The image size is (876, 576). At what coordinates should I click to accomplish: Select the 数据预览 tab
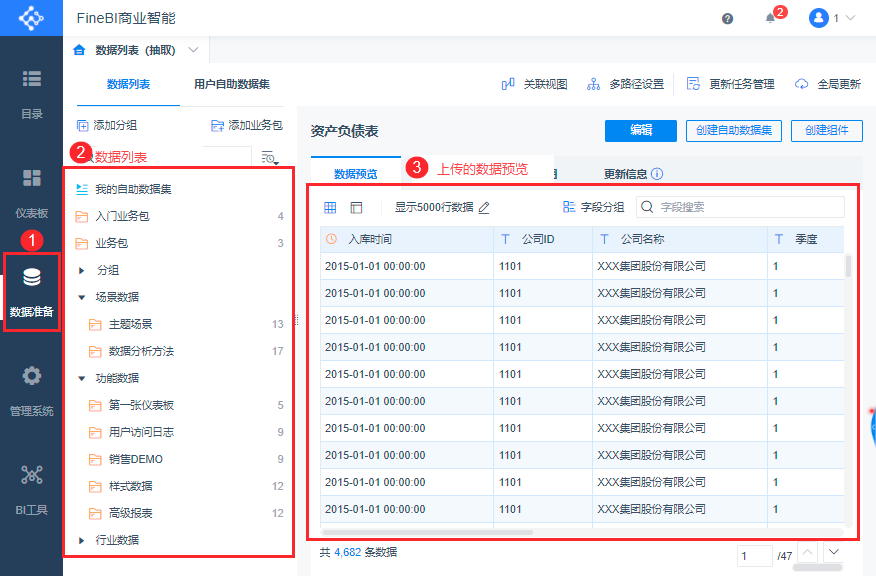click(x=356, y=174)
